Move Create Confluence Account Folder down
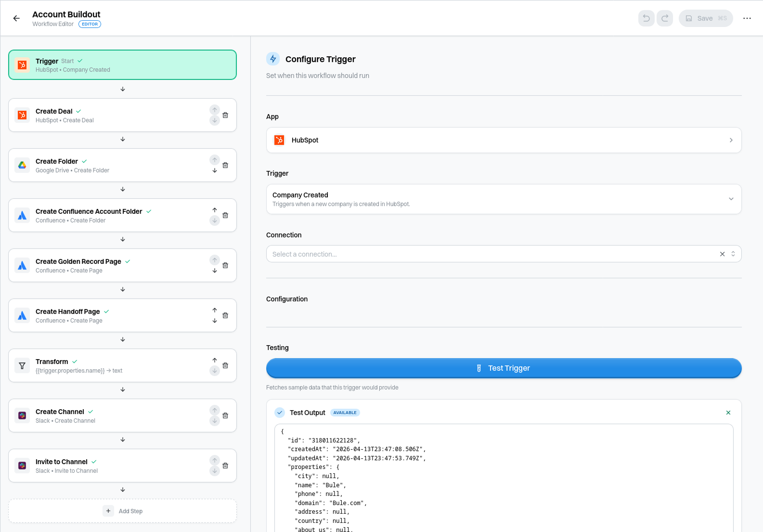The height and width of the screenshot is (532, 763). point(215,221)
